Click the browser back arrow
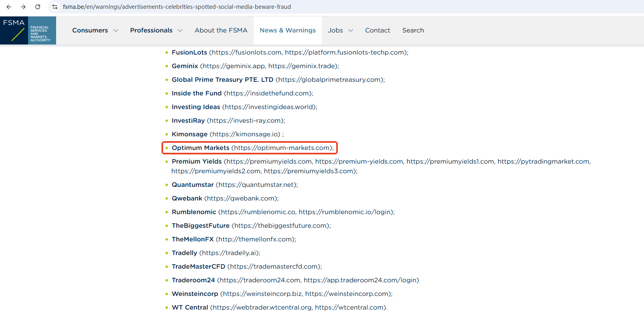Screen dimensions: 644x320 (9, 7)
